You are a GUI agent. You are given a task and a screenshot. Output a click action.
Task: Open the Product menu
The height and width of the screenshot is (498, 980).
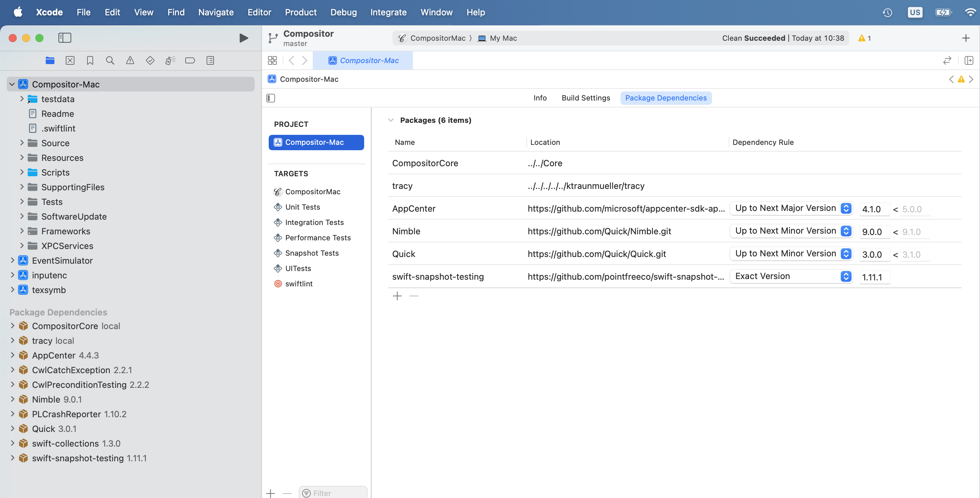[300, 12]
